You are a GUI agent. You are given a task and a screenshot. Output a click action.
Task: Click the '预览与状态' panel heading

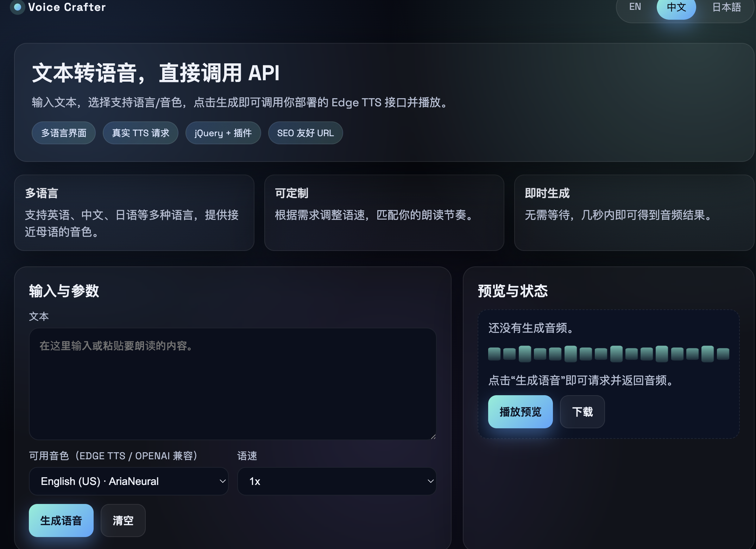pos(513,291)
